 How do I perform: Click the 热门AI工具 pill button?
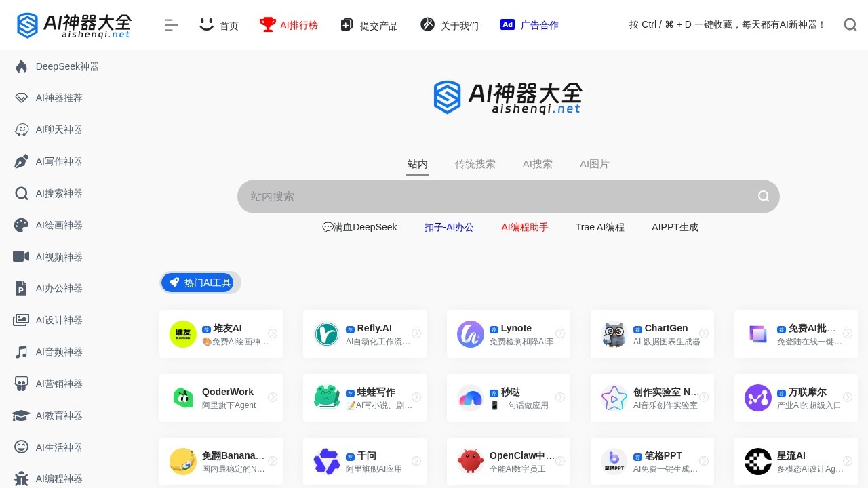[200, 283]
